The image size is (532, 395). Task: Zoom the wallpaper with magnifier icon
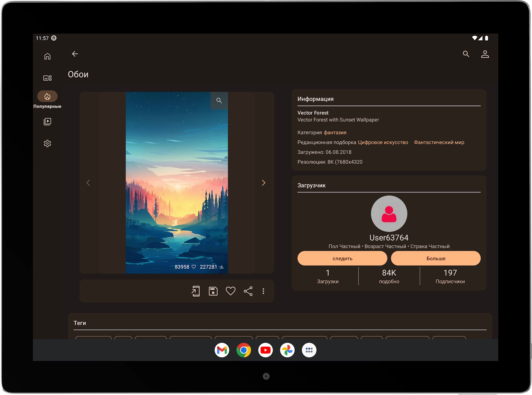pos(219,100)
